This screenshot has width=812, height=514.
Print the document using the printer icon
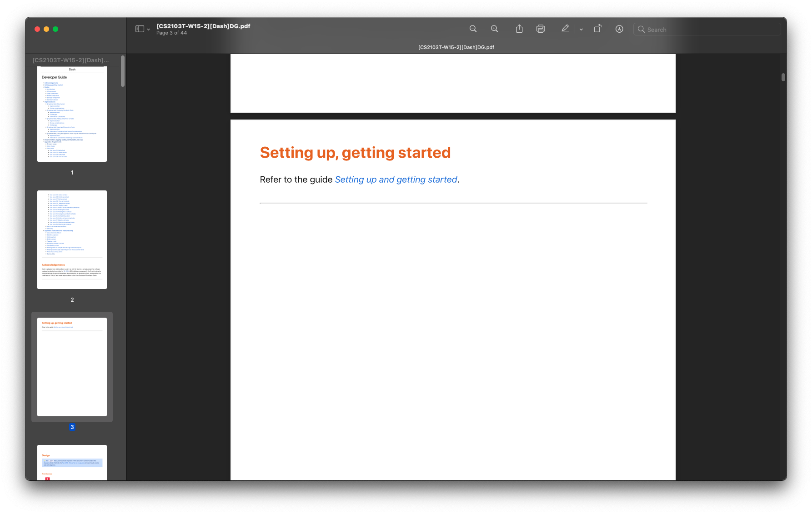pyautogui.click(x=541, y=29)
